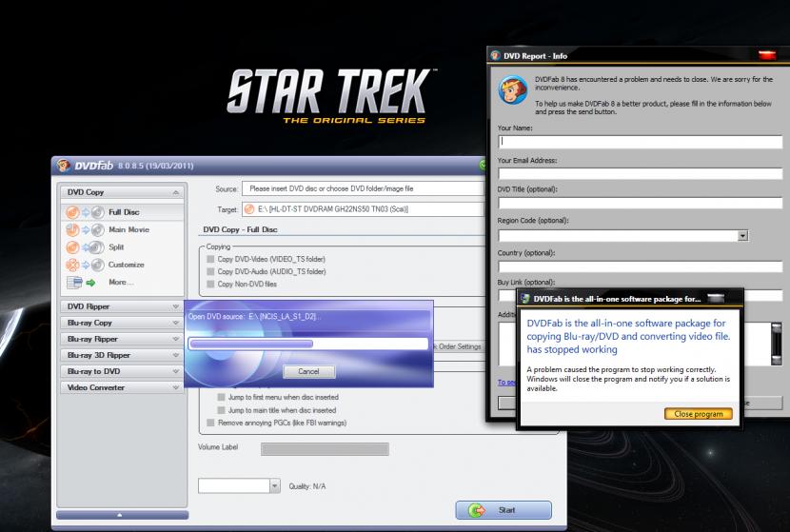The height and width of the screenshot is (532, 790).
Task: Expand the Blu-ray 3D Ripper section
Action: (x=175, y=355)
